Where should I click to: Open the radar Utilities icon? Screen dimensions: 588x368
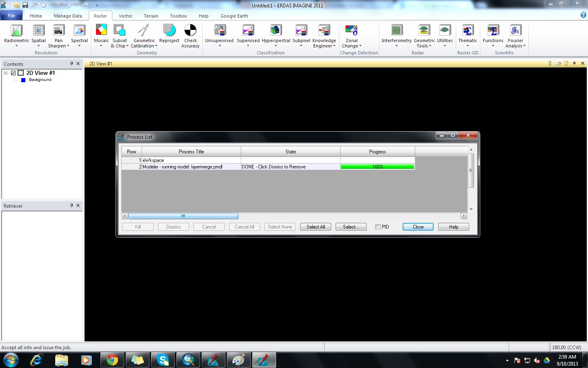click(x=445, y=31)
